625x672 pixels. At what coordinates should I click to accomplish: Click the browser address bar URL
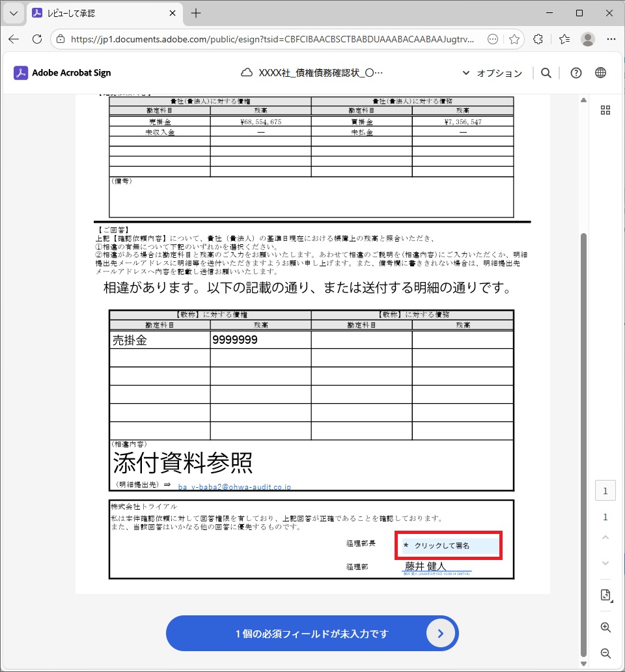click(x=273, y=39)
